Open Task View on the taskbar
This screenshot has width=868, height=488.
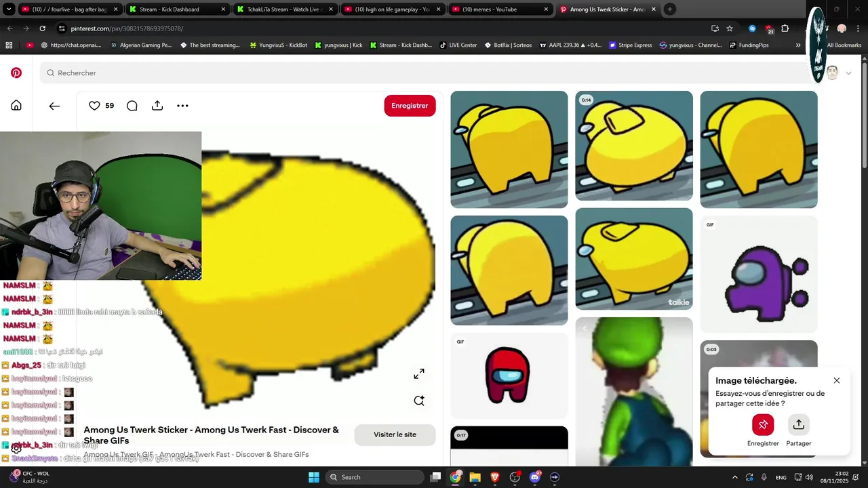click(x=436, y=477)
